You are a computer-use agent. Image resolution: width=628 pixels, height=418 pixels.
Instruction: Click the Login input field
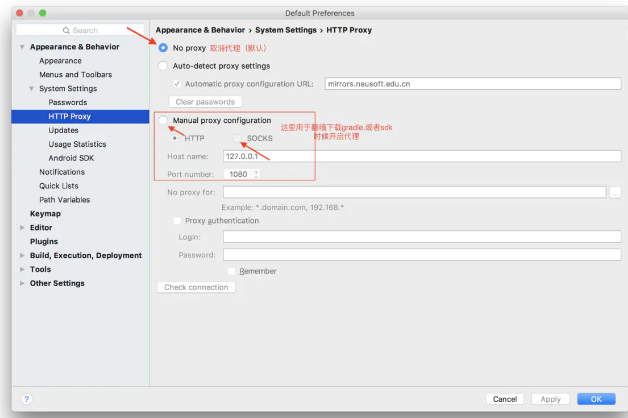422,237
